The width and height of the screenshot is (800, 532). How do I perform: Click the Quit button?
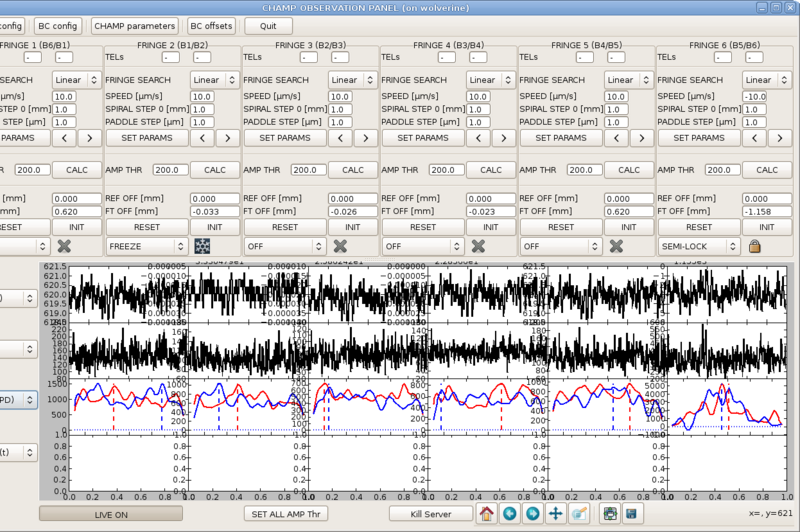[268, 26]
